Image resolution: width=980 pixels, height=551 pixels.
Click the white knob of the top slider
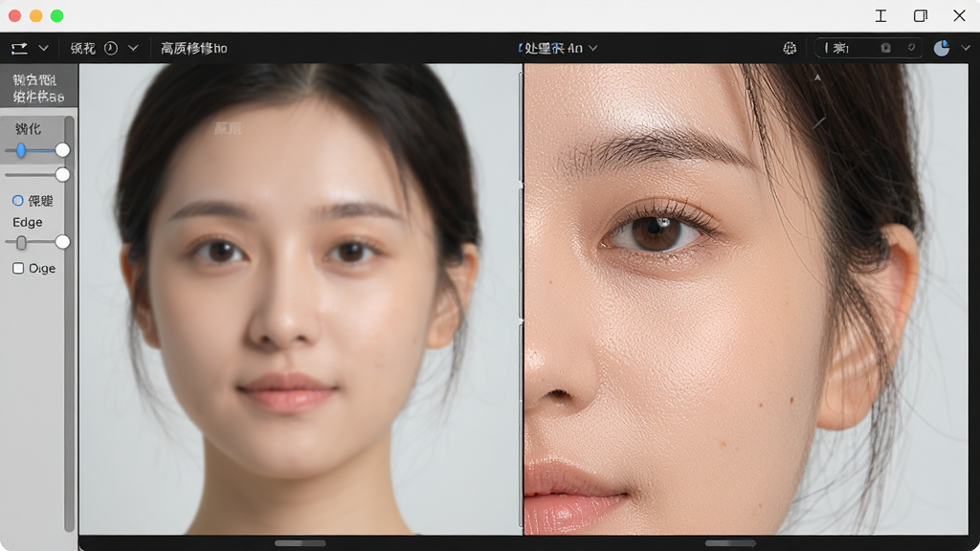point(62,150)
